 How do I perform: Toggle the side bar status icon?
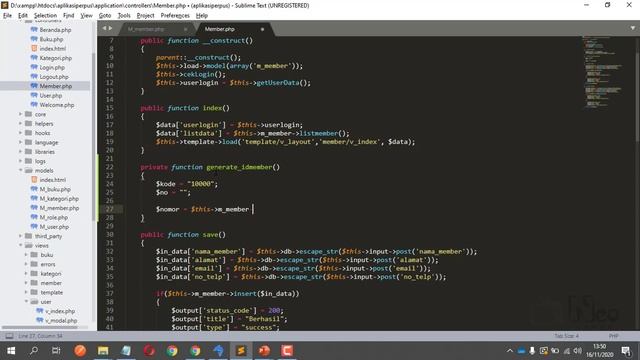click(9, 336)
